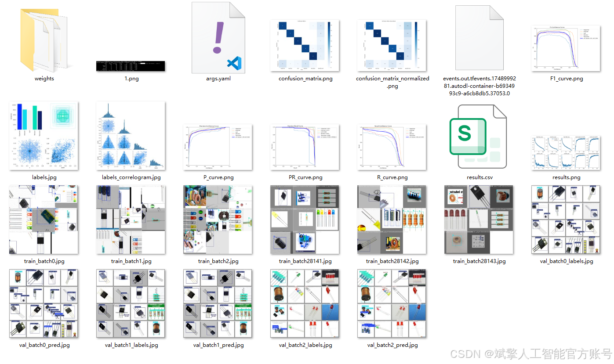Click the 'val_batch0_labels.jpg' file name
This screenshot has height=364, width=614.
(566, 261)
